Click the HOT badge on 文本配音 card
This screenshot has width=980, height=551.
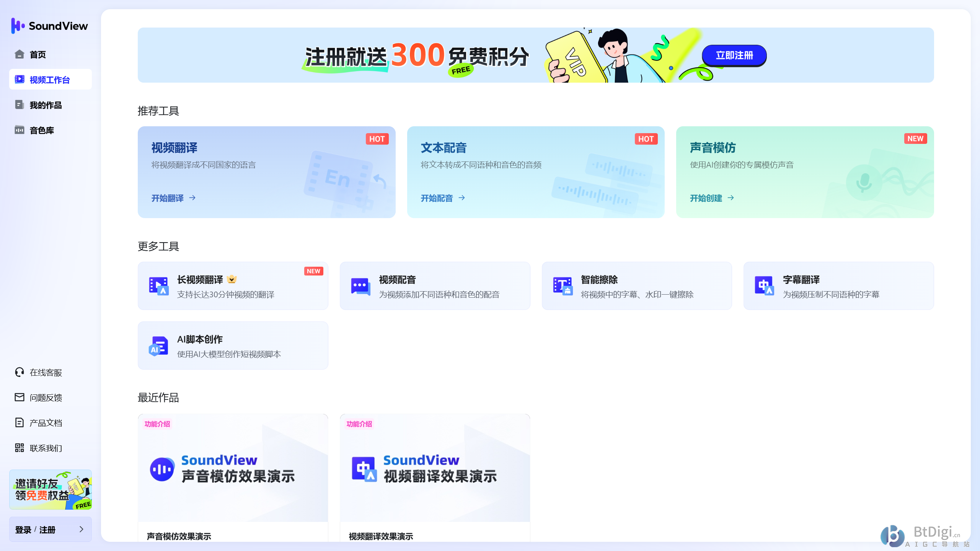click(x=646, y=139)
